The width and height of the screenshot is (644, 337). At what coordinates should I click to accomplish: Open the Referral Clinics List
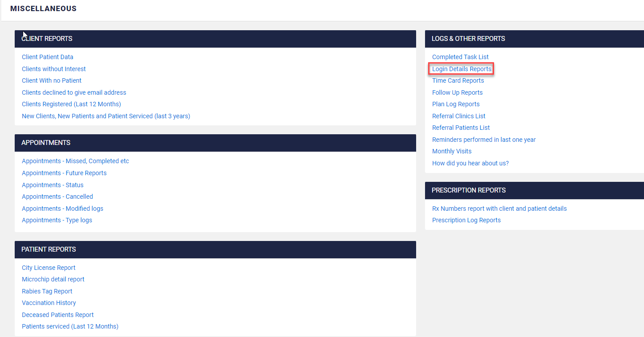(x=459, y=116)
